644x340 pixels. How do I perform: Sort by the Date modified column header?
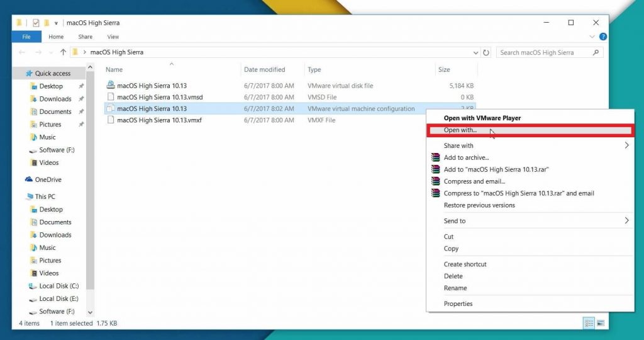(265, 69)
